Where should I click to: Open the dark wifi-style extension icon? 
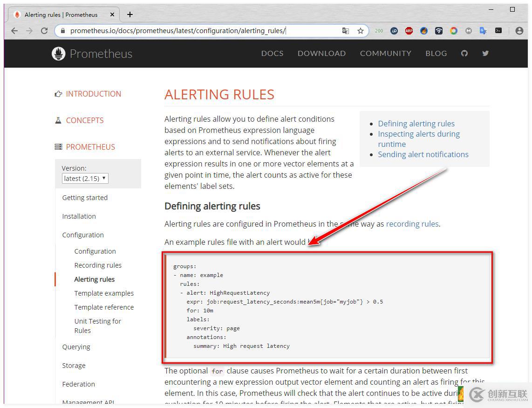[x=439, y=31]
